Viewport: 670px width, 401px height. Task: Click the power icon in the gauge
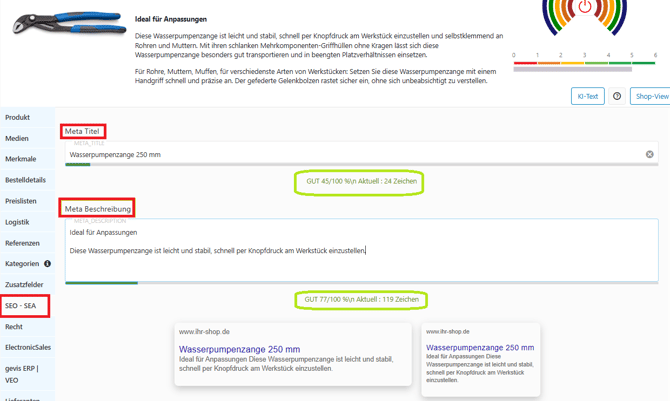pos(585,8)
